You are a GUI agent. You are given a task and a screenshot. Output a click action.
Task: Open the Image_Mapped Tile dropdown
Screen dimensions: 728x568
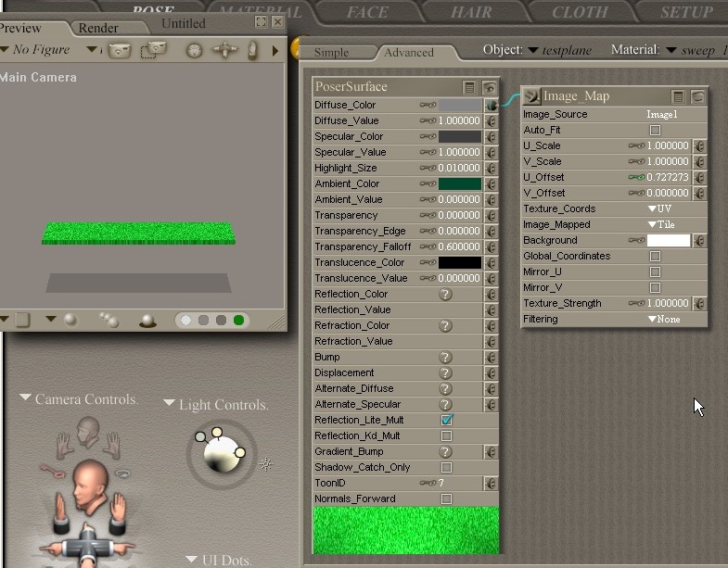(661, 224)
